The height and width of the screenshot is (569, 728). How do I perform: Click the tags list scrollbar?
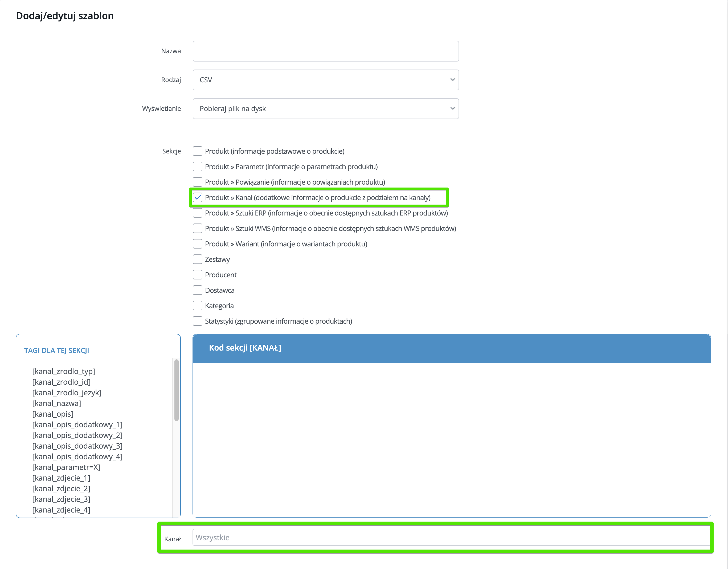tap(176, 390)
